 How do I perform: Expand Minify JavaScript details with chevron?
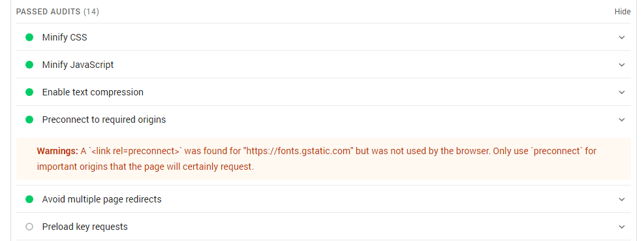point(622,65)
